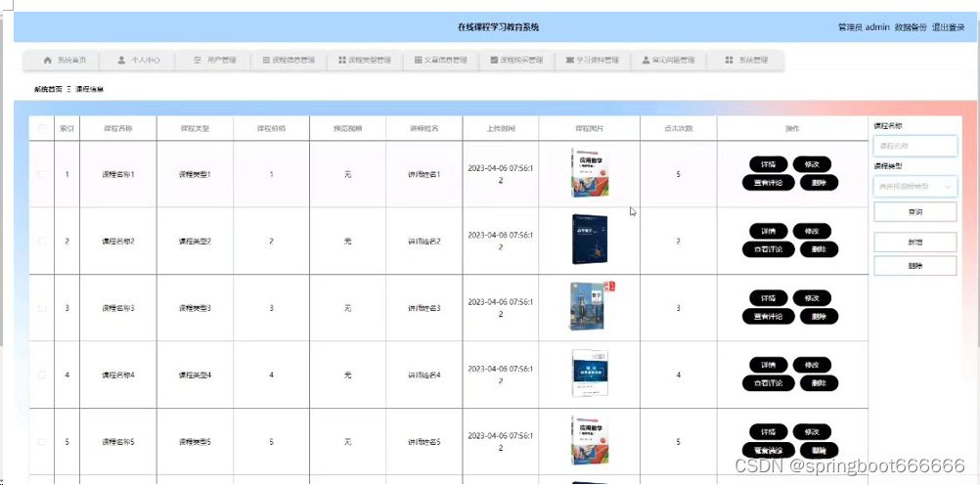Click the 课程名称 column header

pos(118,128)
